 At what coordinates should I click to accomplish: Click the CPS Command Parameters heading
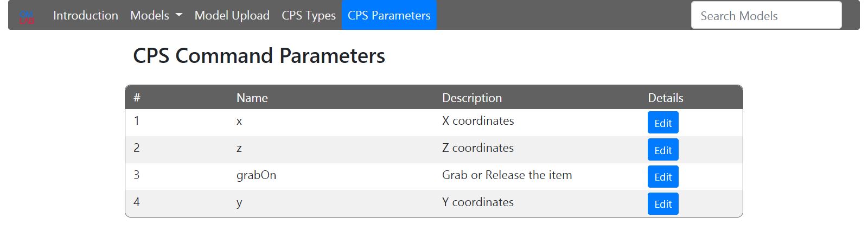click(x=259, y=56)
